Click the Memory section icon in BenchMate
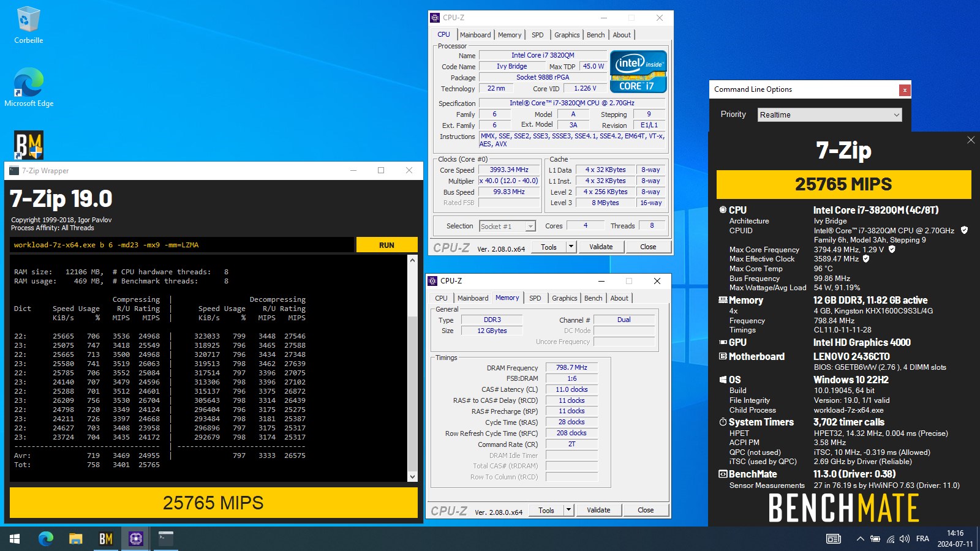Screen dimensions: 980x551 [x=723, y=300]
